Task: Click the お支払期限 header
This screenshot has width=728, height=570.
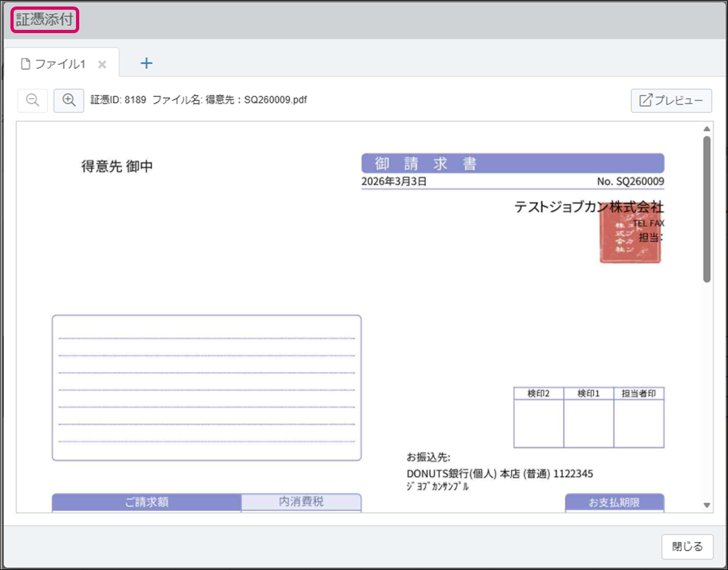Action: click(x=614, y=502)
